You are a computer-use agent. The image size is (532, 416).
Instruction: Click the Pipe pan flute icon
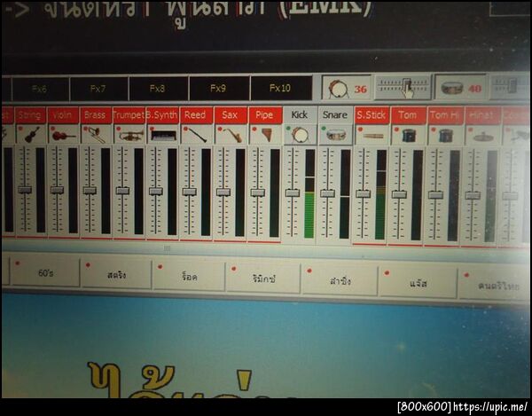point(265,135)
